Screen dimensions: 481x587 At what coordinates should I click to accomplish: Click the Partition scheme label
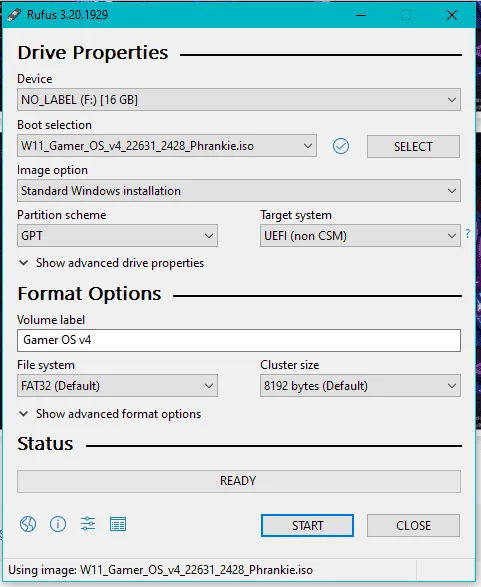(62, 215)
